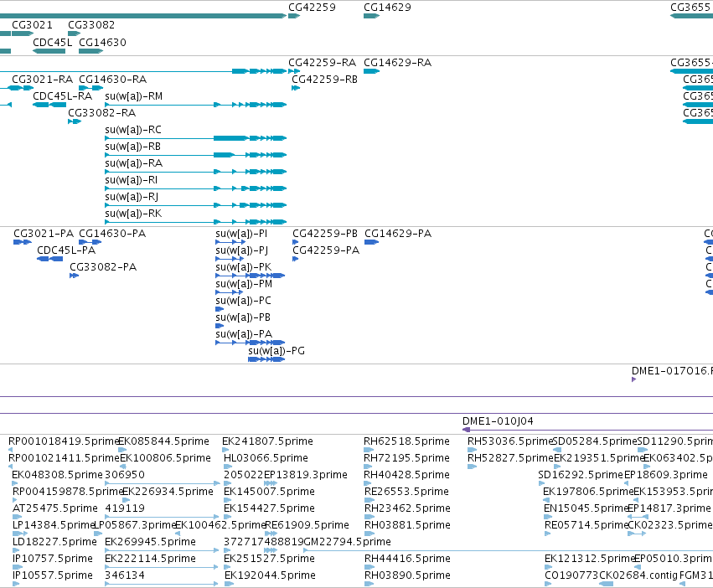Screen dimensions: 713x588
Task: Select transcript su(w[a])-RK
Action: coord(133,214)
